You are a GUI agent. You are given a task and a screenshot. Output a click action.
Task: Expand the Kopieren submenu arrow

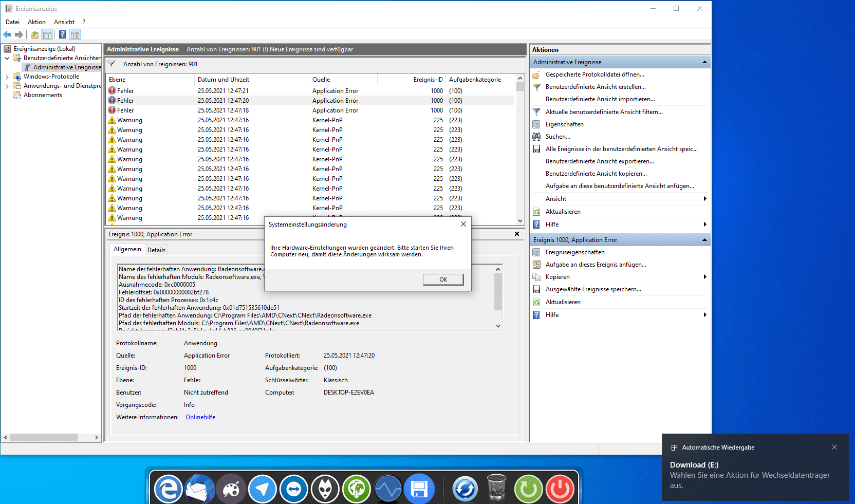705,277
